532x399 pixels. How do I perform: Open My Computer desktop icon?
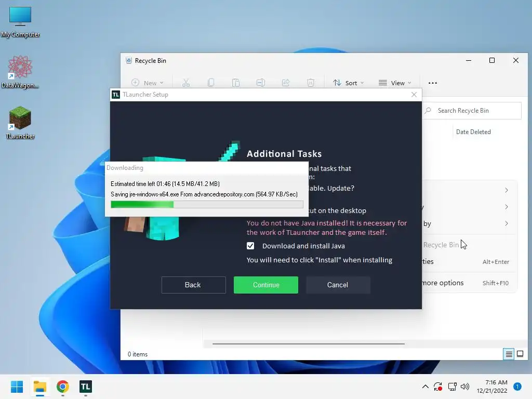click(x=20, y=21)
